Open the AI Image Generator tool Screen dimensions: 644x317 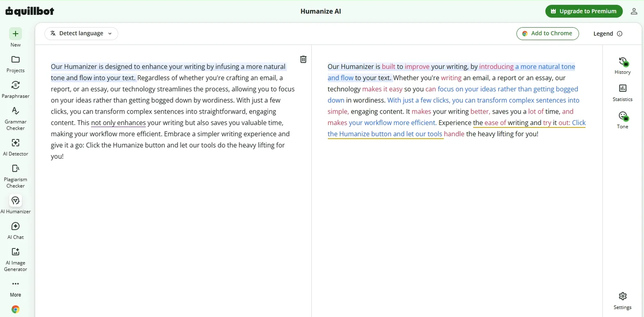tap(16, 260)
